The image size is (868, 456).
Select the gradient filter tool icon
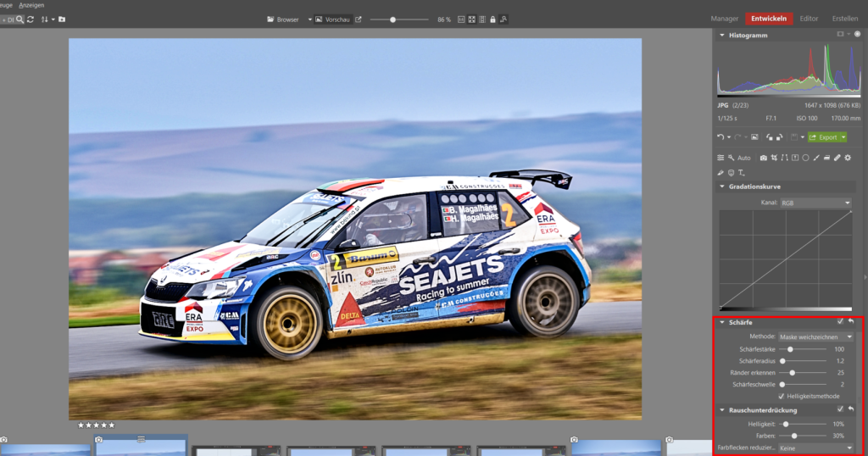(795, 158)
